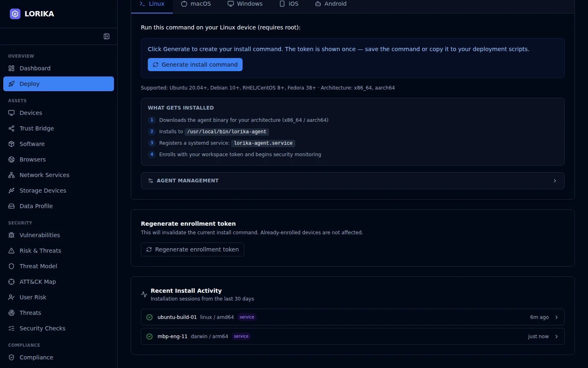This screenshot has width=588, height=368.
Task: Click the lorika-agent.service code text
Action: pyautogui.click(x=263, y=143)
